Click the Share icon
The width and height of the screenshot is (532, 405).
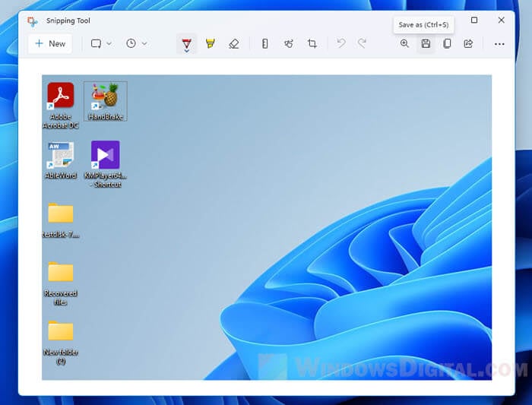[468, 43]
